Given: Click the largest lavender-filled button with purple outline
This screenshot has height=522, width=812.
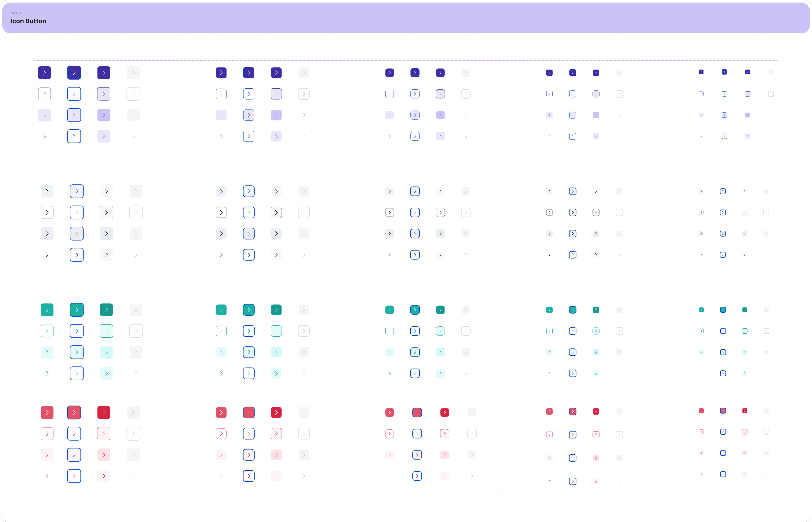Looking at the screenshot, I should (x=104, y=94).
